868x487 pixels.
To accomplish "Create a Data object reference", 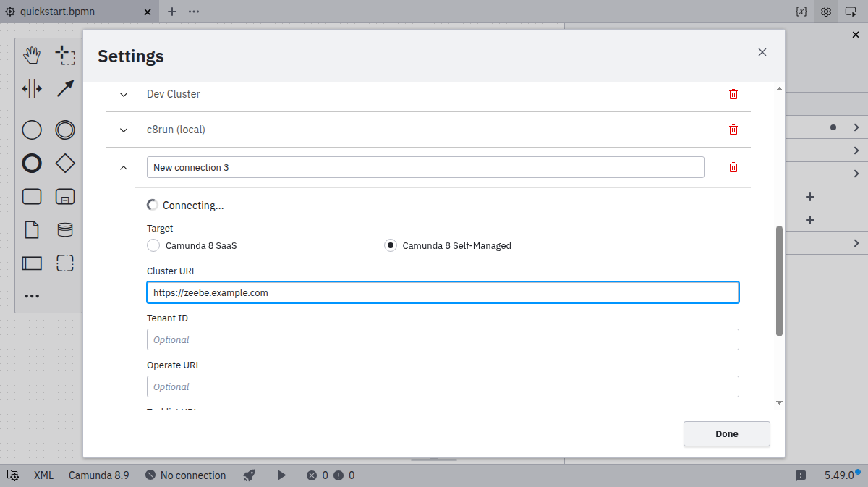I will (32, 230).
